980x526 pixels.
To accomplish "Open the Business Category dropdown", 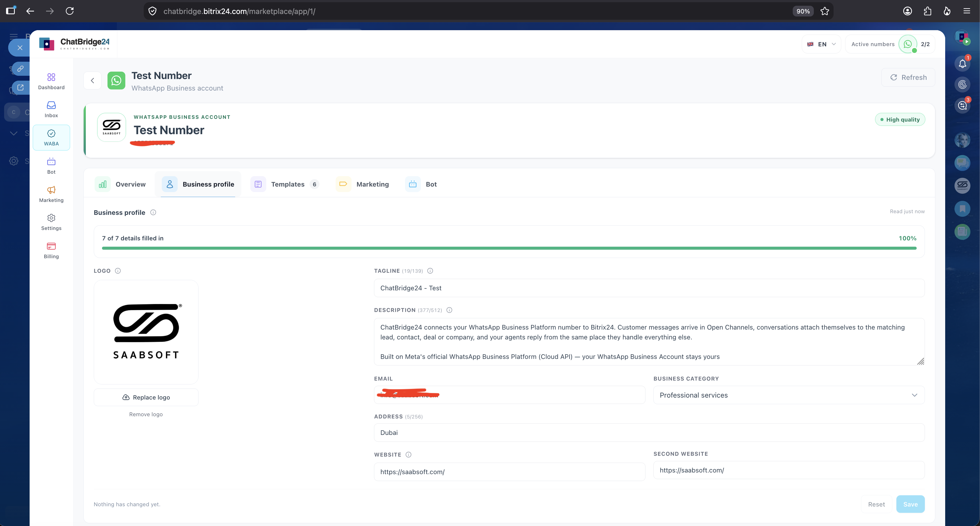I will click(x=789, y=395).
